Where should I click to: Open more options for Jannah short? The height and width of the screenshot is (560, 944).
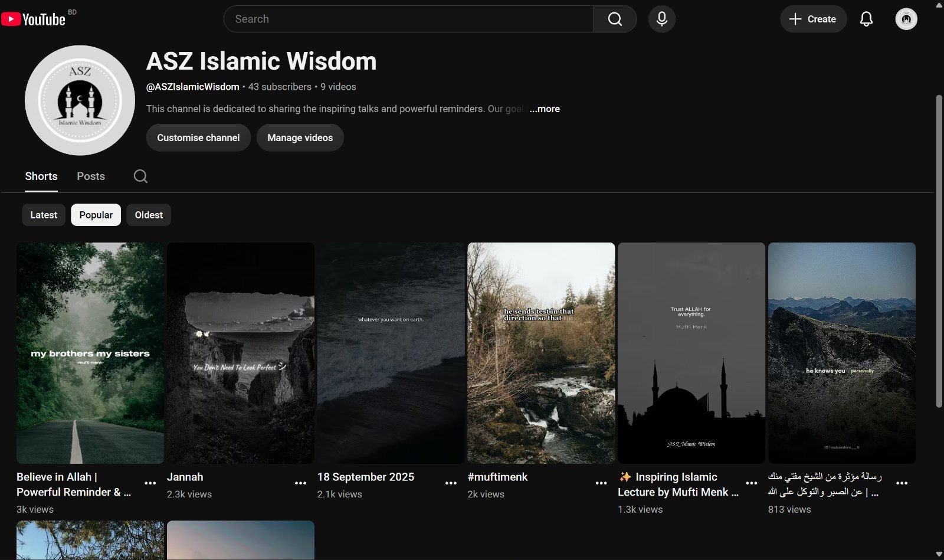tap(301, 483)
